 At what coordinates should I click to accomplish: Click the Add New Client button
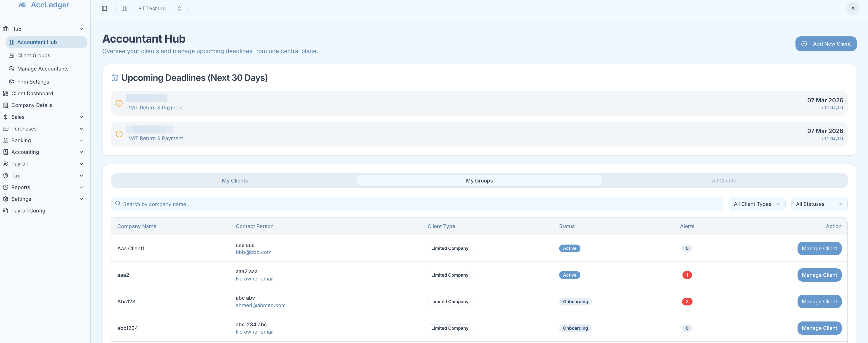point(826,44)
